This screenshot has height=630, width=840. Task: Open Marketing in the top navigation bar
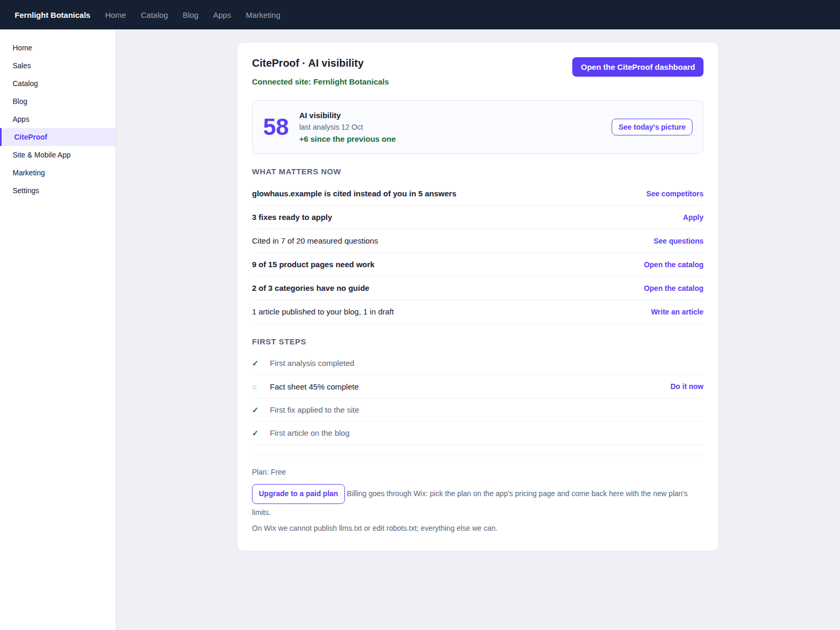[x=263, y=15]
